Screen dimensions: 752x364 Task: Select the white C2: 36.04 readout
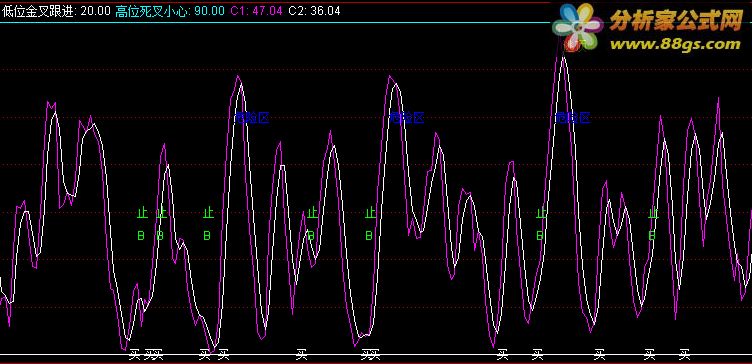tap(314, 11)
